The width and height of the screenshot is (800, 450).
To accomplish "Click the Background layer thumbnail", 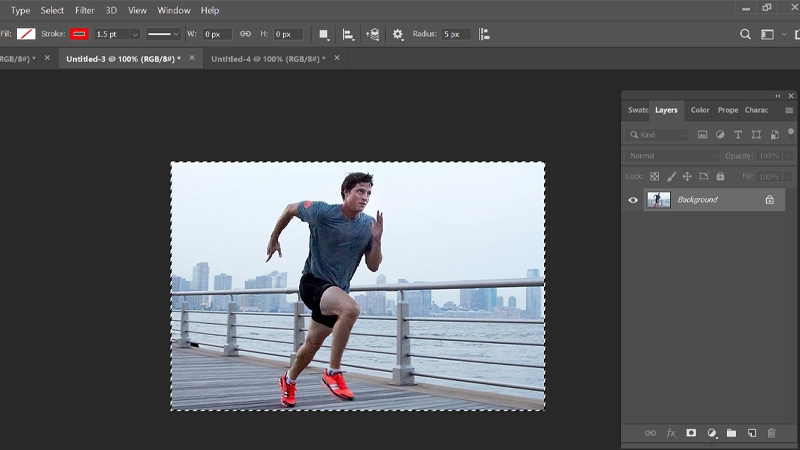I will [659, 200].
